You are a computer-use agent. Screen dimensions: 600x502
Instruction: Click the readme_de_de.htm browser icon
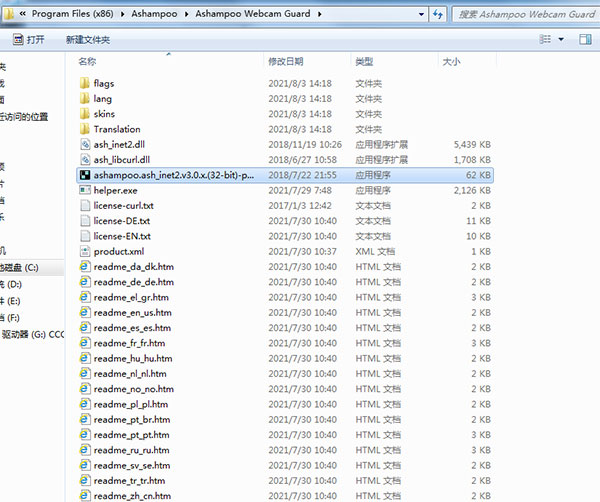coord(85,282)
